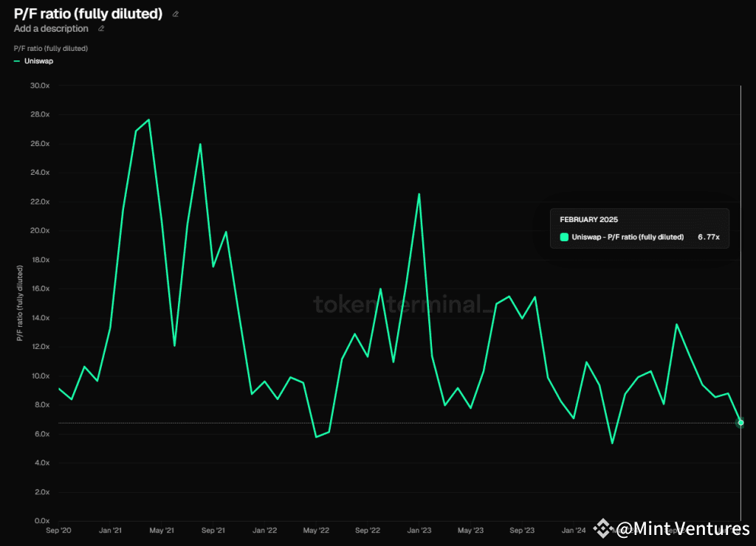
Task: Click the May '23 x-axis label
Action: 470,531
